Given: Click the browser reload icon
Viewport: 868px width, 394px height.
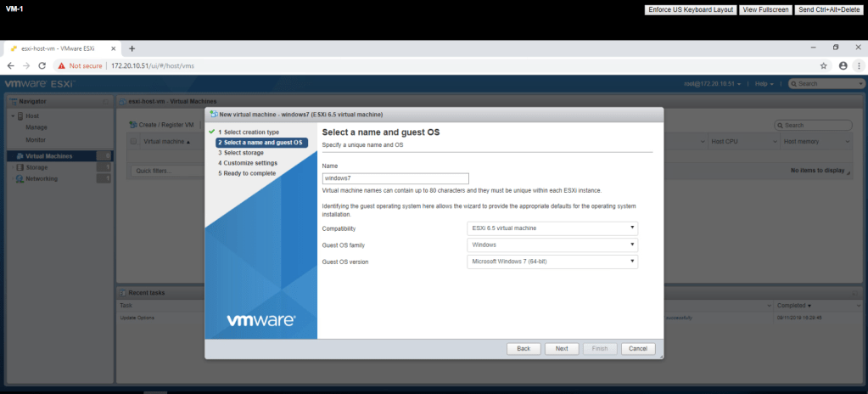Looking at the screenshot, I should coord(42,65).
